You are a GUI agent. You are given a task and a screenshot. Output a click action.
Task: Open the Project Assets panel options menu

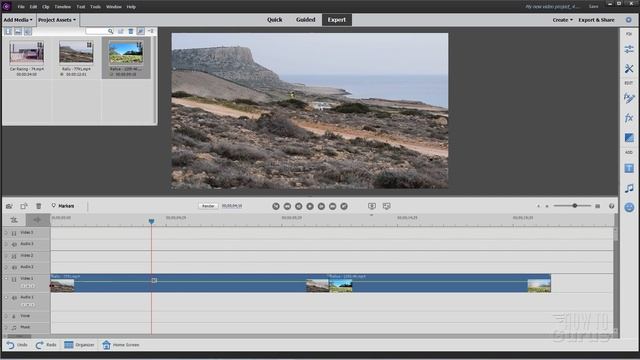[x=151, y=31]
